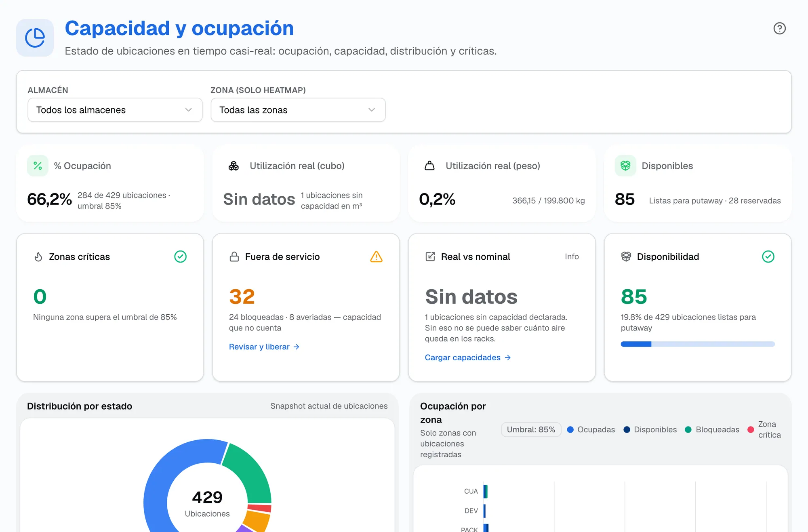Click the chevron in Todos los almacenes selector

pyautogui.click(x=188, y=110)
